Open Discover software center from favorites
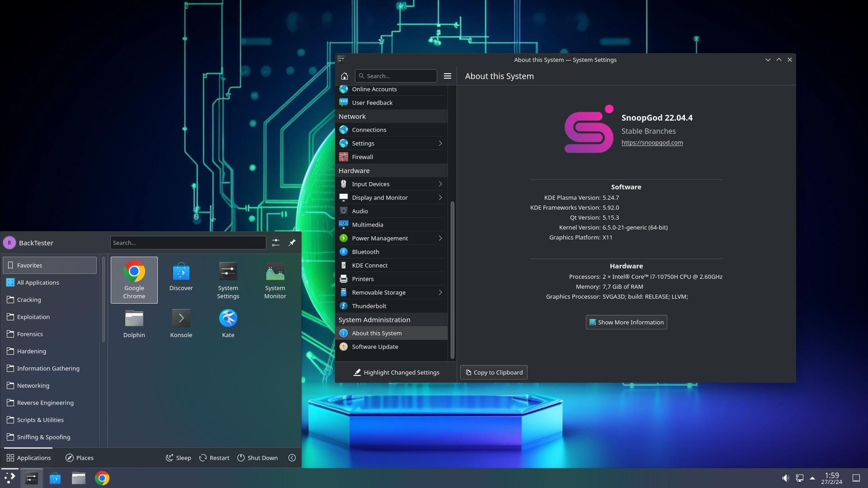 181,277
